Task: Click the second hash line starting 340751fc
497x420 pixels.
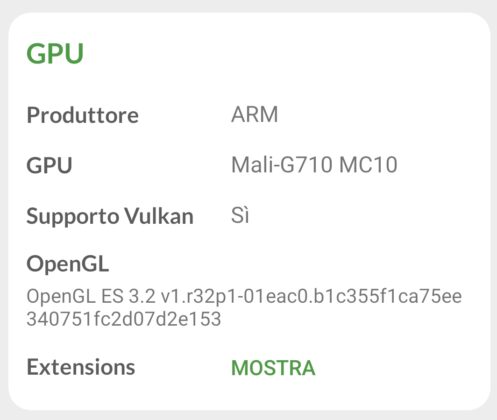Action: (124, 319)
